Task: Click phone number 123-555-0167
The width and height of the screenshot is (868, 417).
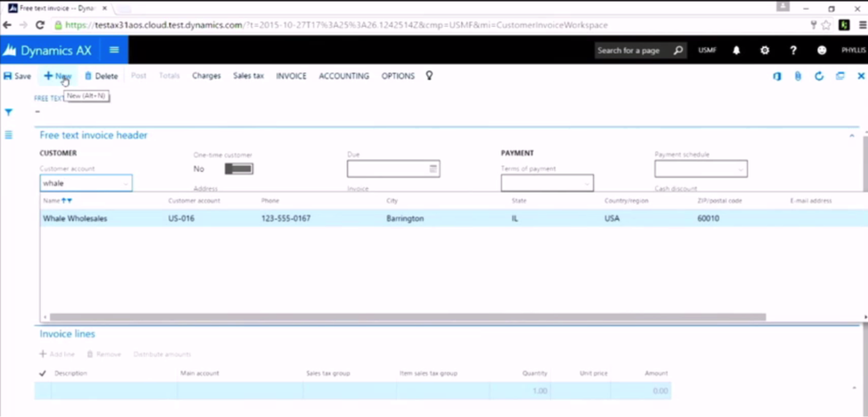Action: pos(286,218)
